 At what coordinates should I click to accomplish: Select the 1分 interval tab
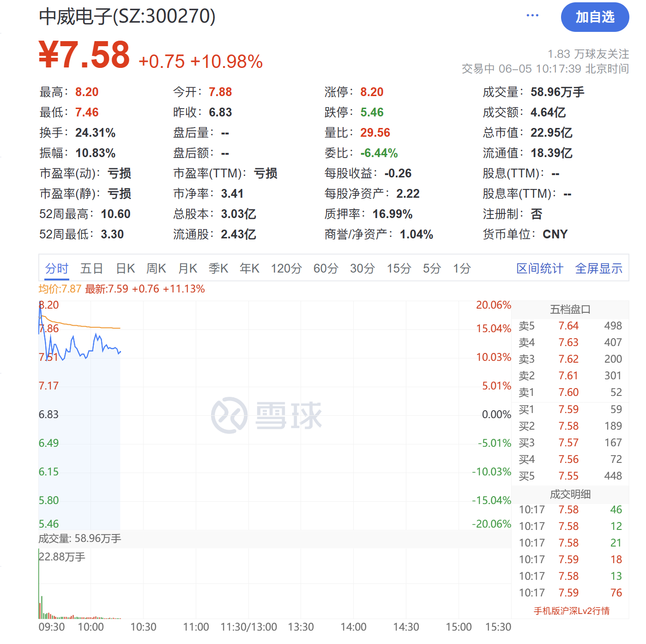pos(462,268)
